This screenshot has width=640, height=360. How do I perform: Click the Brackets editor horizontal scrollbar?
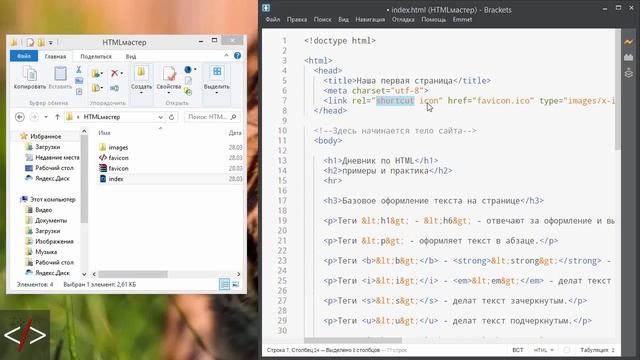point(353,340)
